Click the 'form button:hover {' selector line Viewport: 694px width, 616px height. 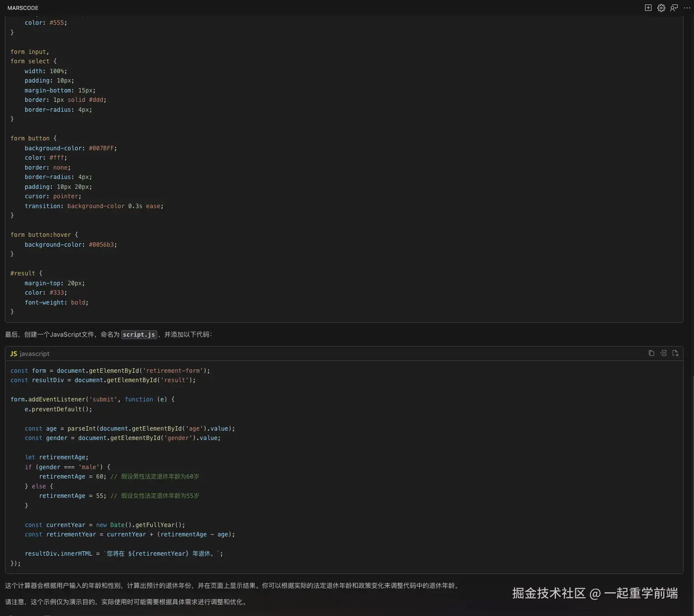[x=44, y=235]
